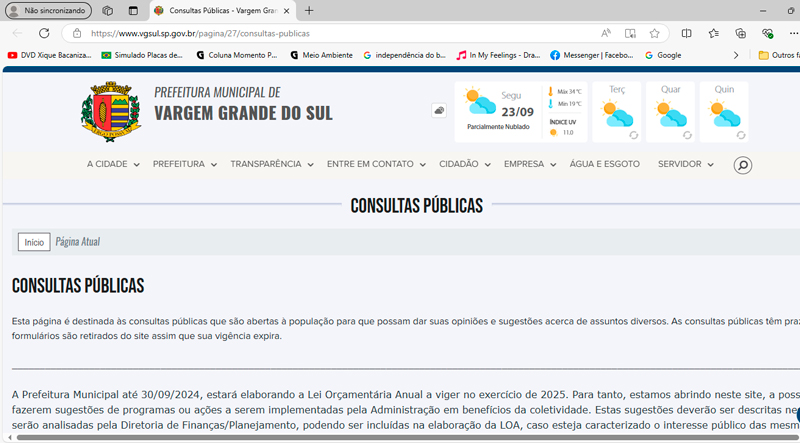Open the Read Aloud icon in address bar
The height and width of the screenshot is (443, 800).
(x=606, y=33)
